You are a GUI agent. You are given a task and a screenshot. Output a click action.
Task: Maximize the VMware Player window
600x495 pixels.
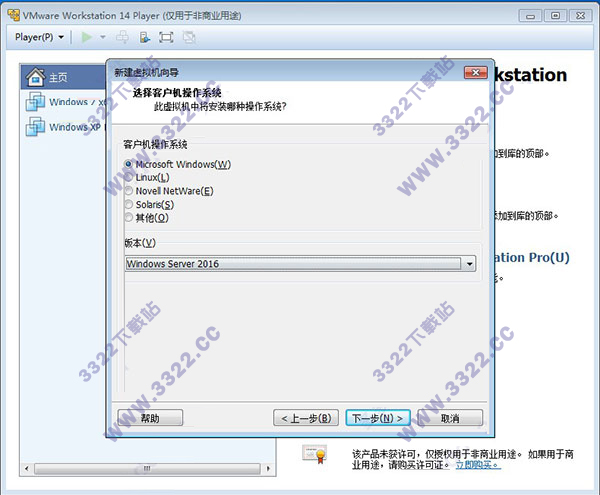point(555,16)
